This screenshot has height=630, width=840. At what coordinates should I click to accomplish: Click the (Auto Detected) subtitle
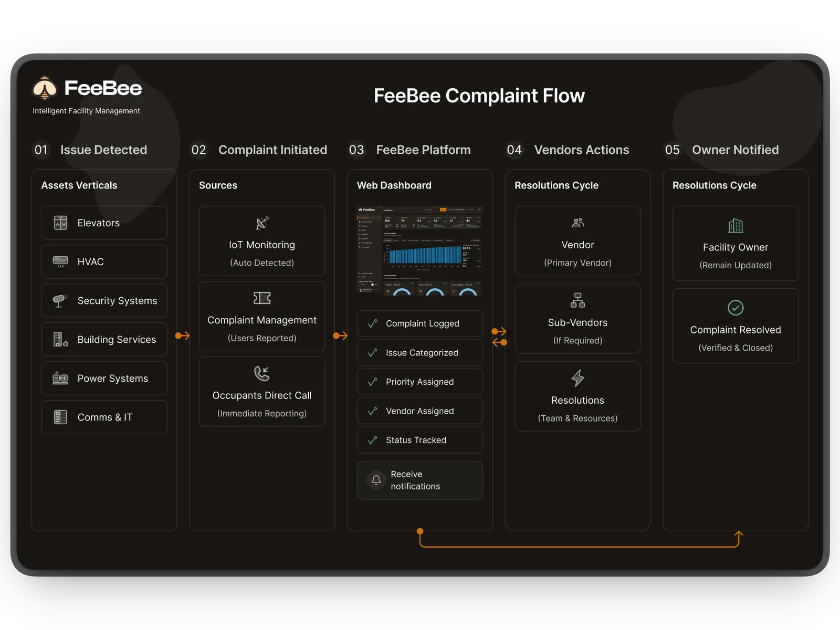click(262, 262)
